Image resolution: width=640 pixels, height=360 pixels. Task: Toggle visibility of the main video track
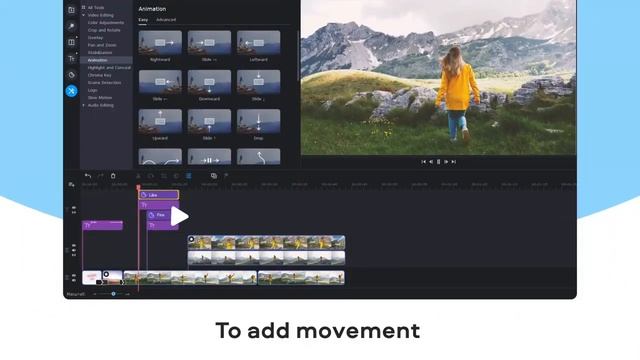point(74,276)
